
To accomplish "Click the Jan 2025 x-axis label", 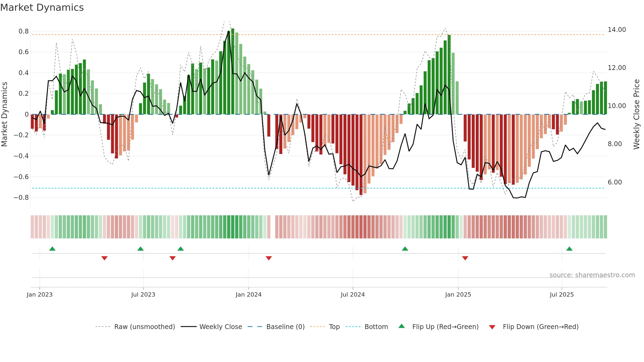I will point(458,294).
